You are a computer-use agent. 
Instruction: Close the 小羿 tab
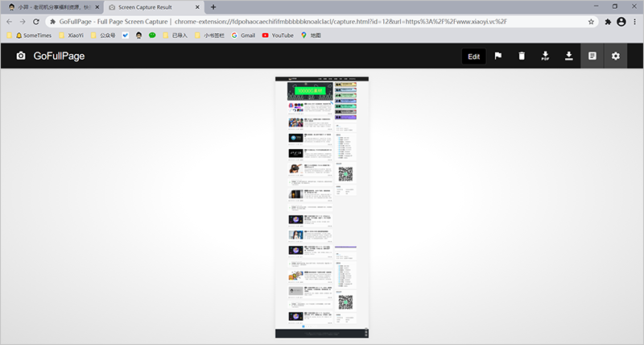(x=97, y=7)
